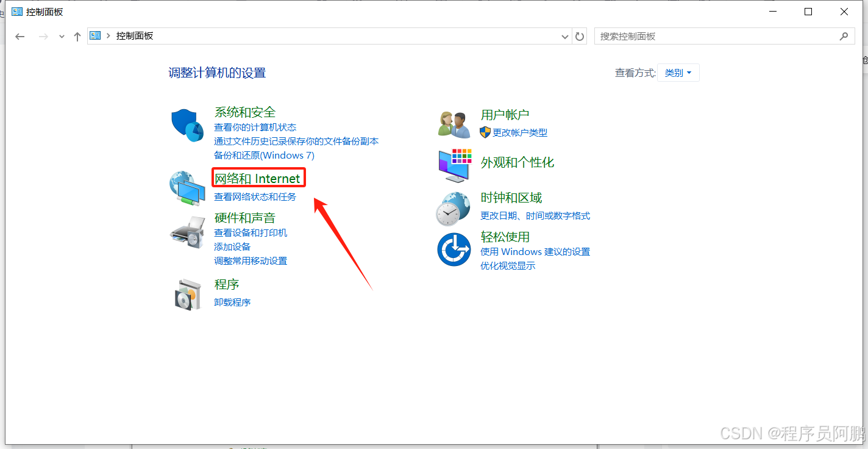The width and height of the screenshot is (868, 449).
Task: Go up one level arrow
Action: tap(77, 37)
